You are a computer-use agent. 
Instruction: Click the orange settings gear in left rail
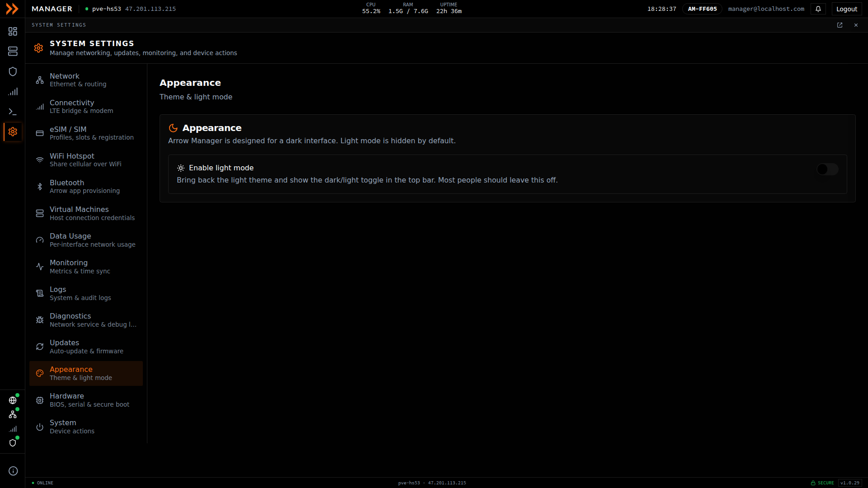point(13,131)
